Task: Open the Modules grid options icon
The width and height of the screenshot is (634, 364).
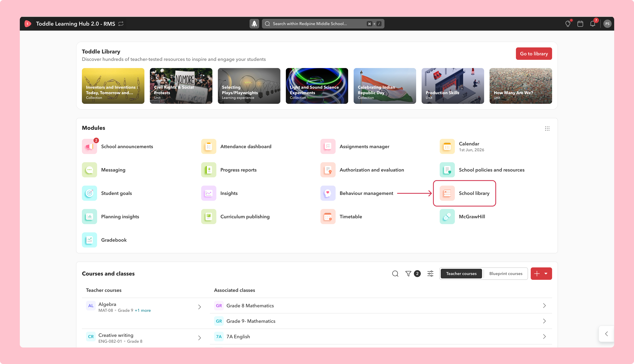Action: tap(547, 129)
